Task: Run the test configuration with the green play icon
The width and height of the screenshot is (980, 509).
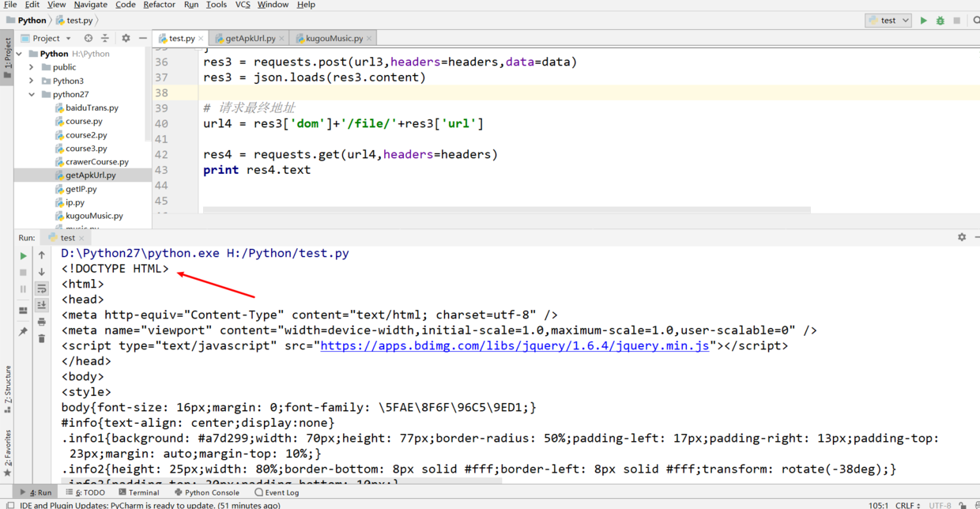Action: [923, 21]
